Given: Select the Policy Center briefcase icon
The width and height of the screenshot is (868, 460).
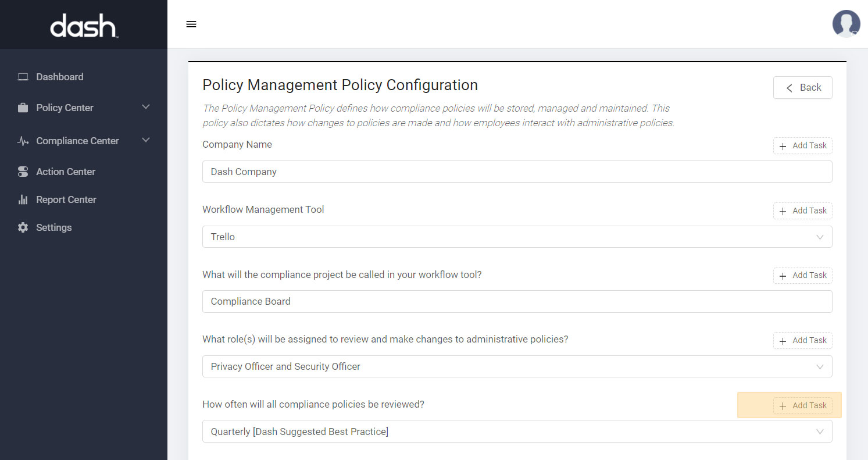Looking at the screenshot, I should coord(22,108).
